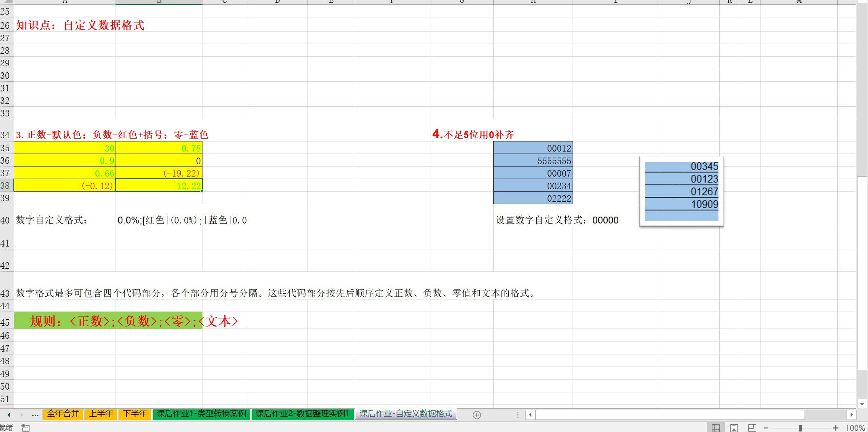Click the 就绪 status indicator
The width and height of the screenshot is (868, 432).
coord(6,428)
